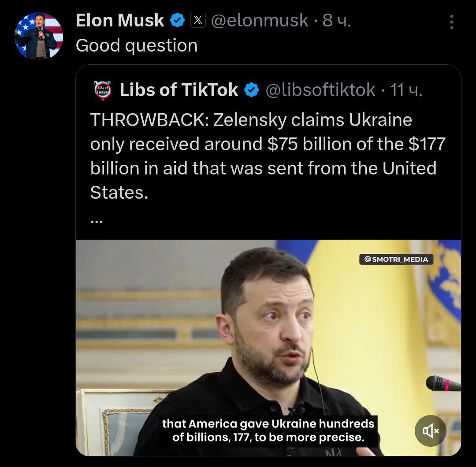Open the @elonmusk handle link
This screenshot has width=476, height=467.
(x=260, y=20)
